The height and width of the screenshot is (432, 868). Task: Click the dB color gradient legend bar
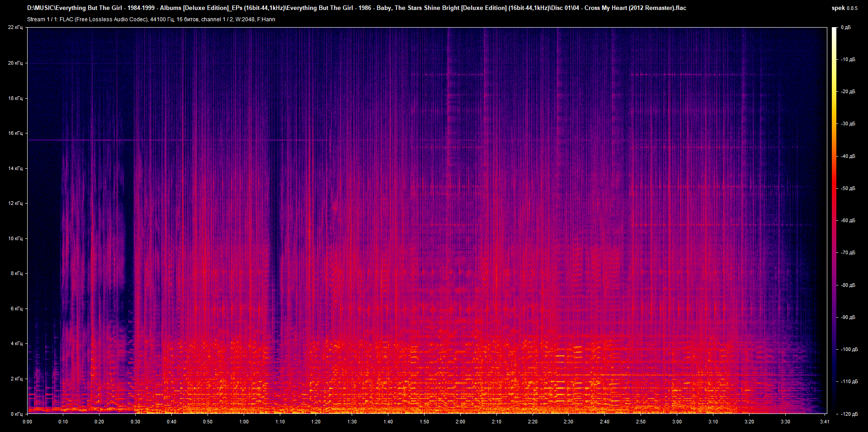tap(834, 220)
